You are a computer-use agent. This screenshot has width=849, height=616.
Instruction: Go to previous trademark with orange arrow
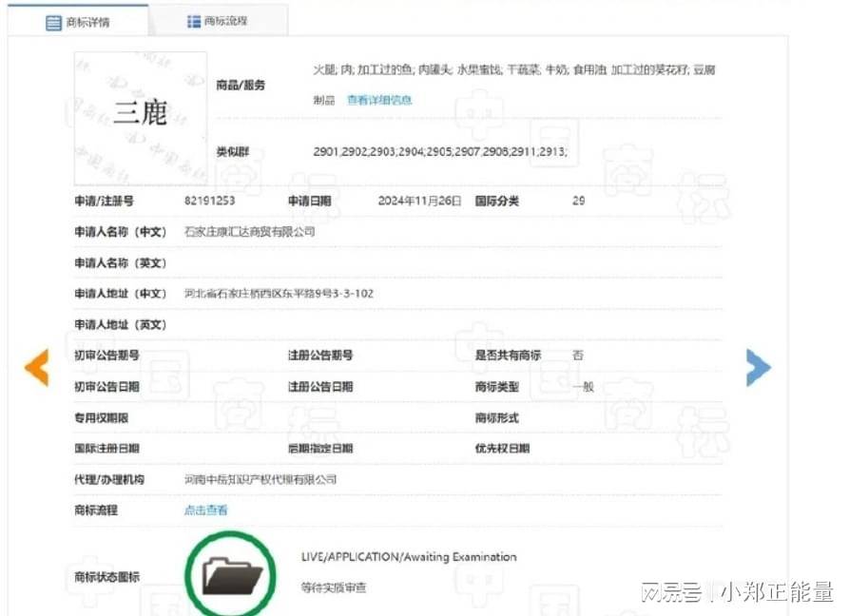(x=37, y=367)
